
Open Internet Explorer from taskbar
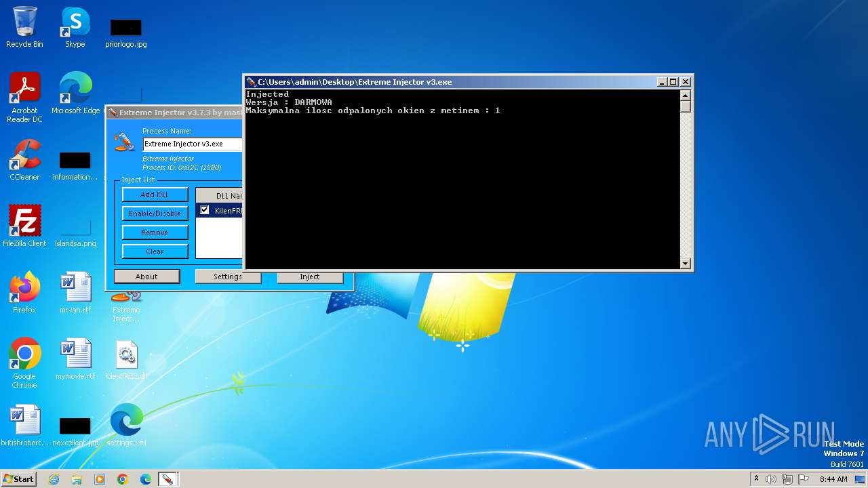click(x=54, y=479)
